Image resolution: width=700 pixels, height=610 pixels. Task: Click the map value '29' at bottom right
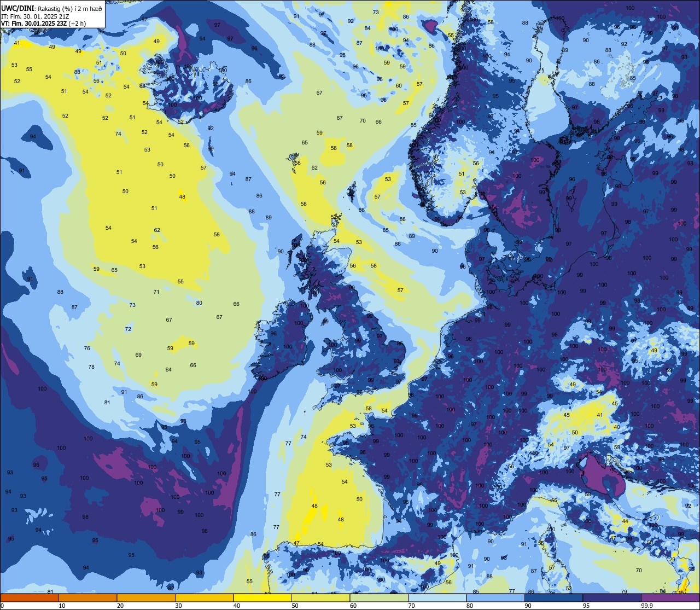(x=672, y=559)
